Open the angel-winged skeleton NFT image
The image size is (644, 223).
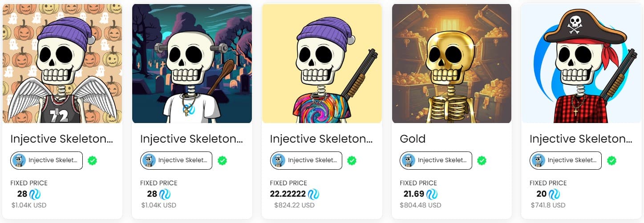(62, 64)
